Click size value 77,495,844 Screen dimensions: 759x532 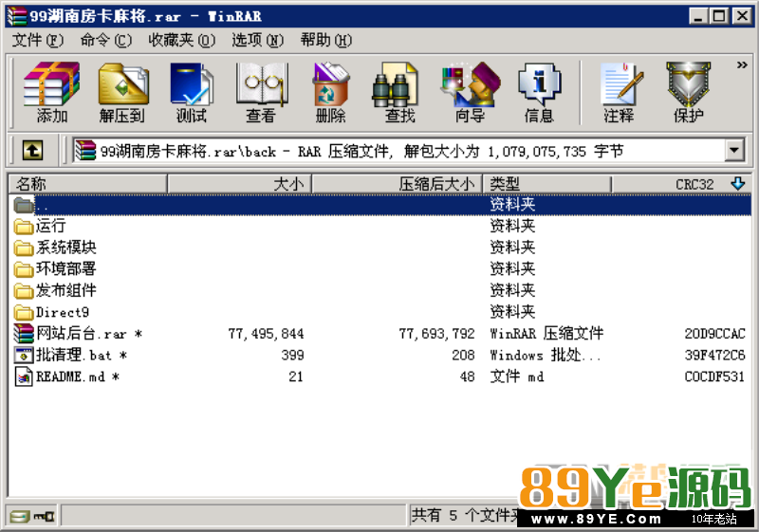pyautogui.click(x=266, y=334)
